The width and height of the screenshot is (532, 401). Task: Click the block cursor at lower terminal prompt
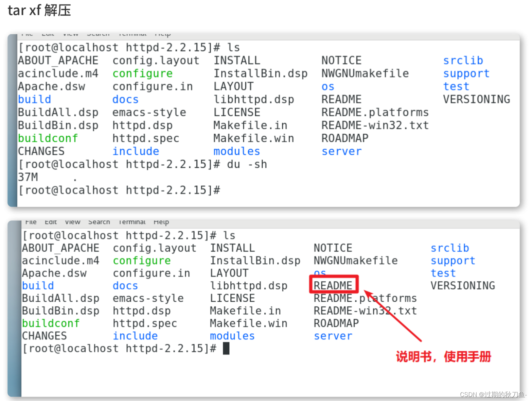pyautogui.click(x=226, y=348)
